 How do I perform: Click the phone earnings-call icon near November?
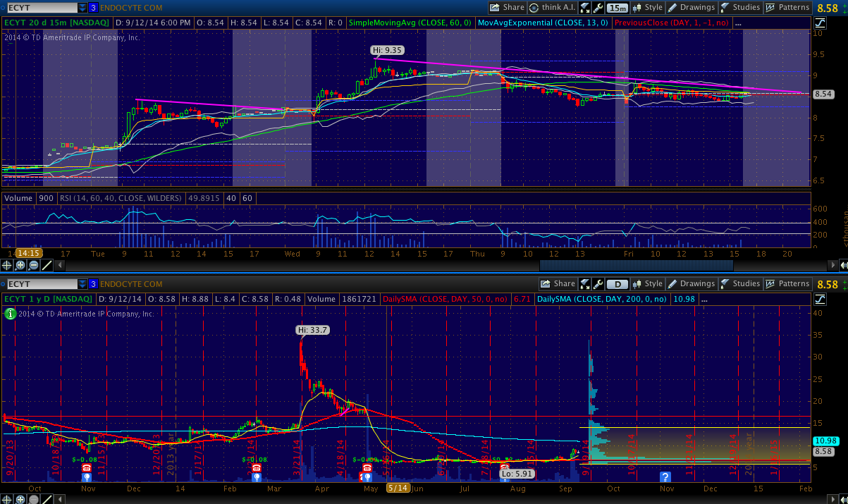point(86,468)
